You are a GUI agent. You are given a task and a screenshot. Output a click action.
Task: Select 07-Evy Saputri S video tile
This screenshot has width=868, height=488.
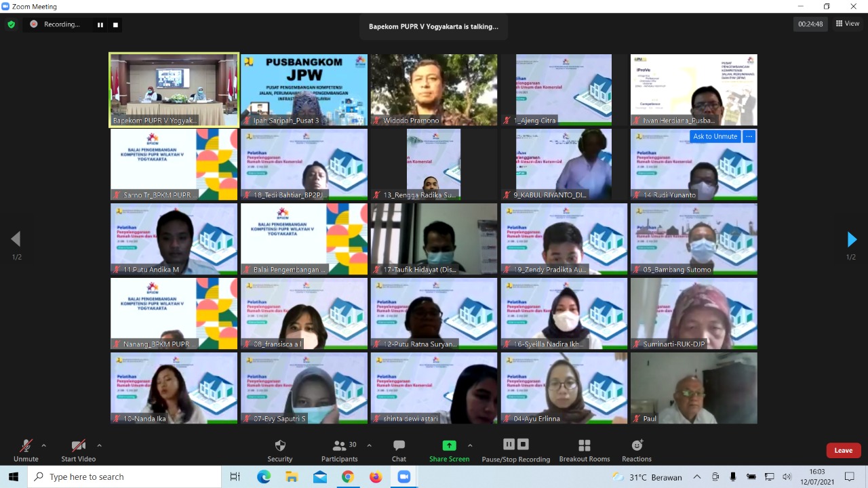[304, 388]
